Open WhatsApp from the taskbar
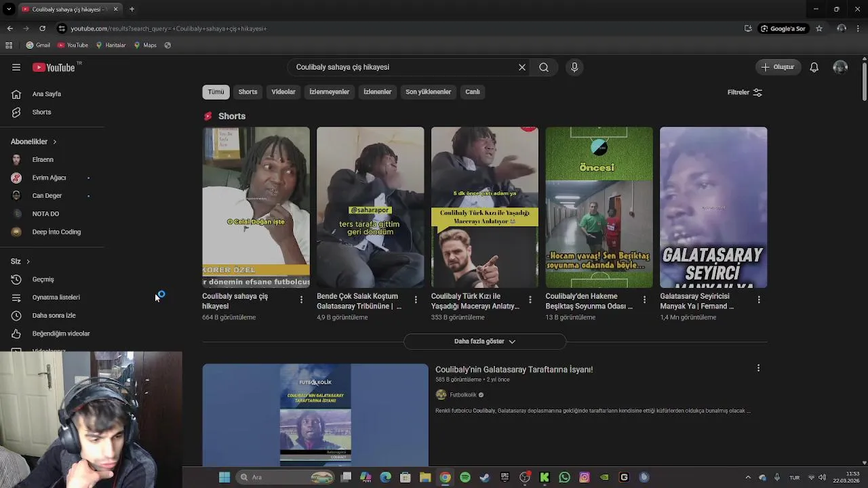The height and width of the screenshot is (488, 868). [565, 477]
